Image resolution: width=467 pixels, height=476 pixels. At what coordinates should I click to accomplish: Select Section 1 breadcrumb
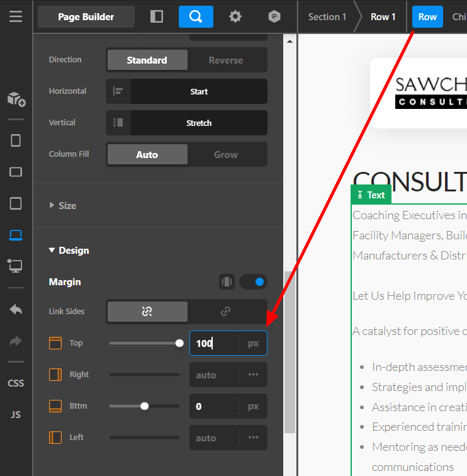[x=327, y=17]
